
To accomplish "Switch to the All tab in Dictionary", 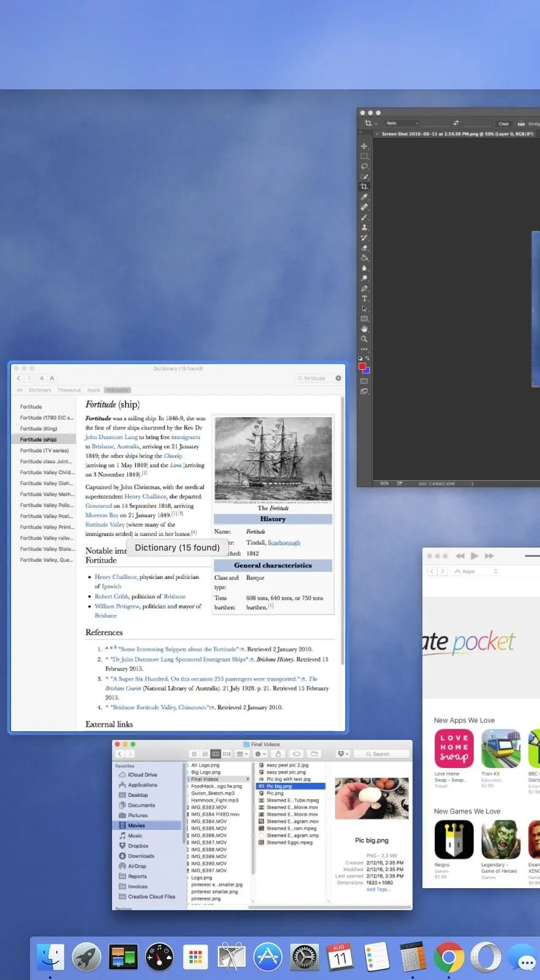I will pyautogui.click(x=20, y=390).
